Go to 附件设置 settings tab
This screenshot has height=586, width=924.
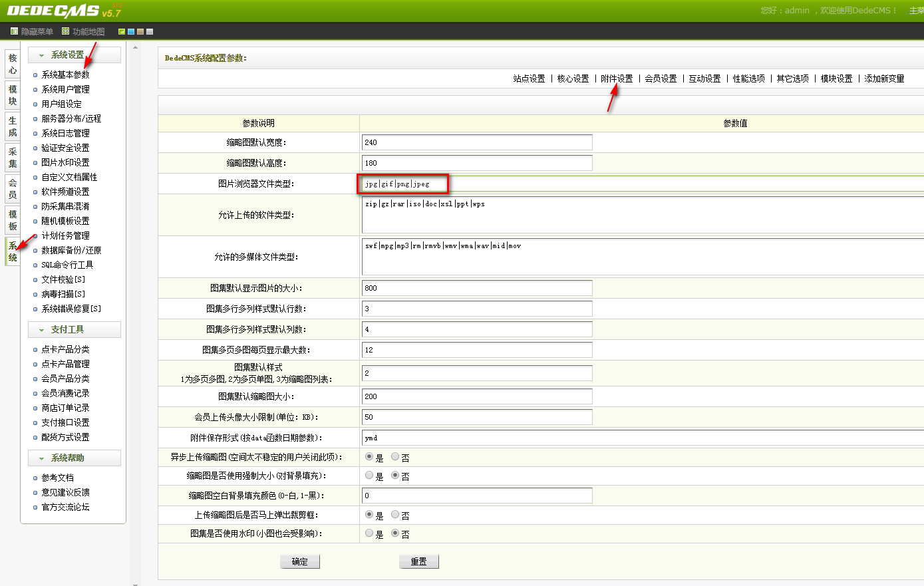[617, 78]
